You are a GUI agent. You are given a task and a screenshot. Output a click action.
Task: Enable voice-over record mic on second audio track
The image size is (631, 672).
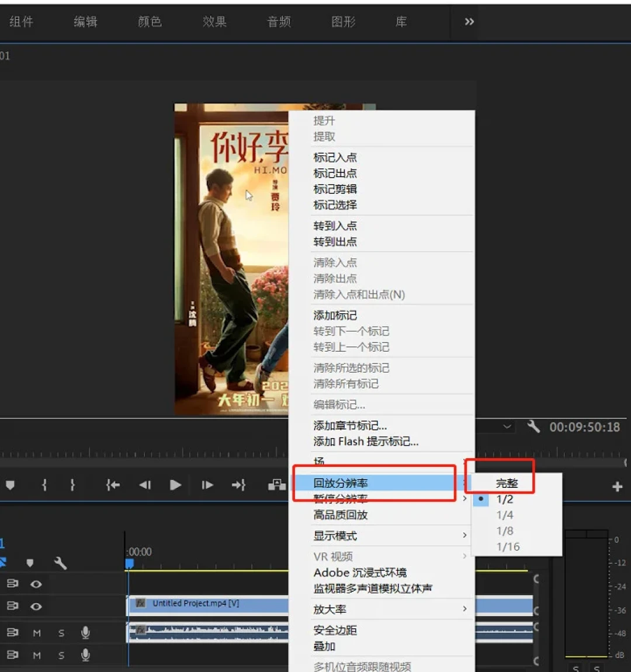pyautogui.click(x=85, y=655)
